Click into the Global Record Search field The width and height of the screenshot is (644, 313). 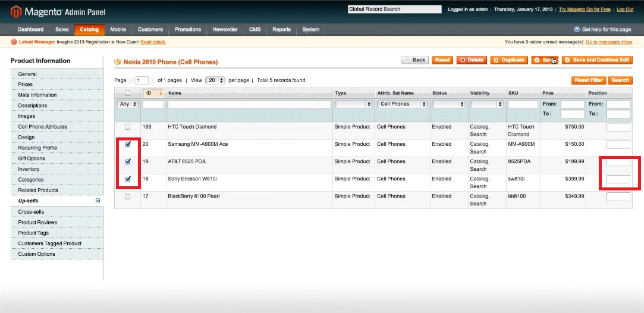pos(394,9)
